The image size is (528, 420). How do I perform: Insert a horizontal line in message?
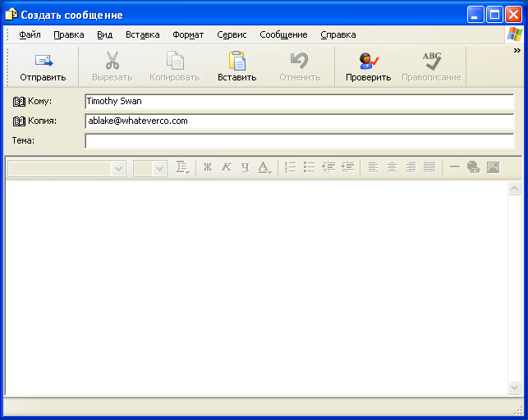(455, 167)
